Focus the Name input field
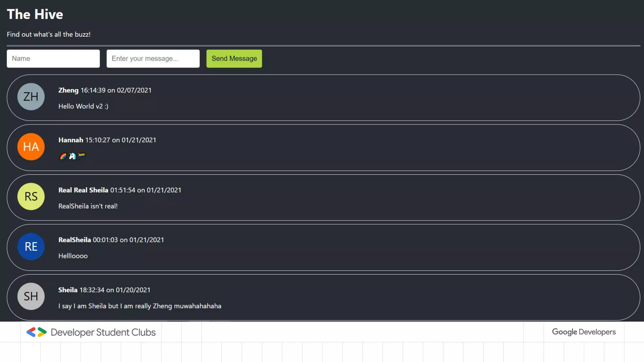The height and width of the screenshot is (362, 644). tap(53, 58)
